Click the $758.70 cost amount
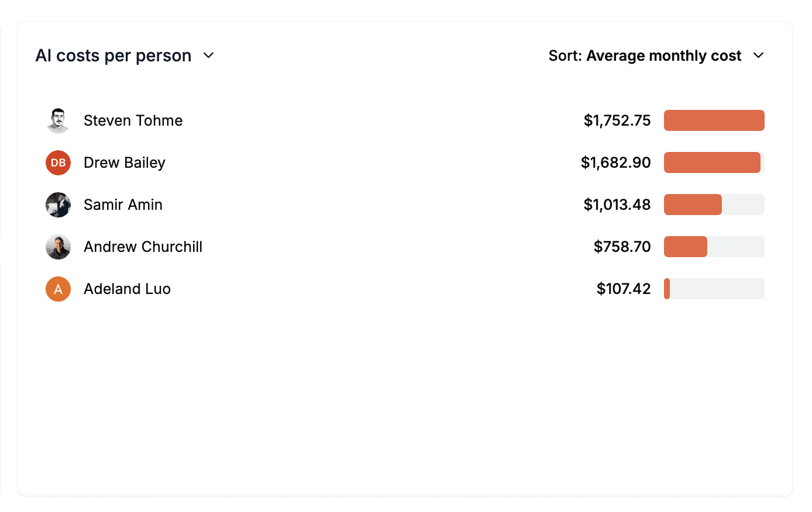Screen dimensions: 812x512 [622, 247]
